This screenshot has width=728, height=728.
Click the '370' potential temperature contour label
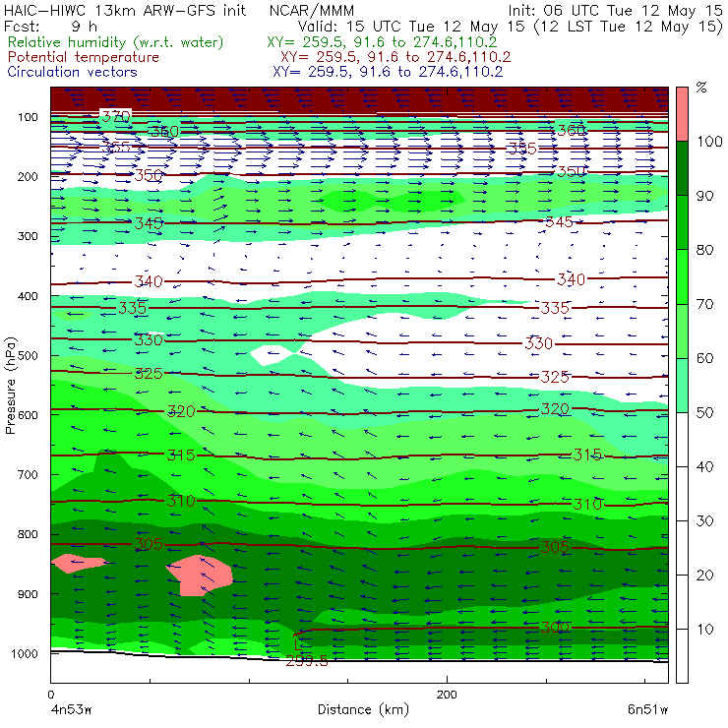116,116
